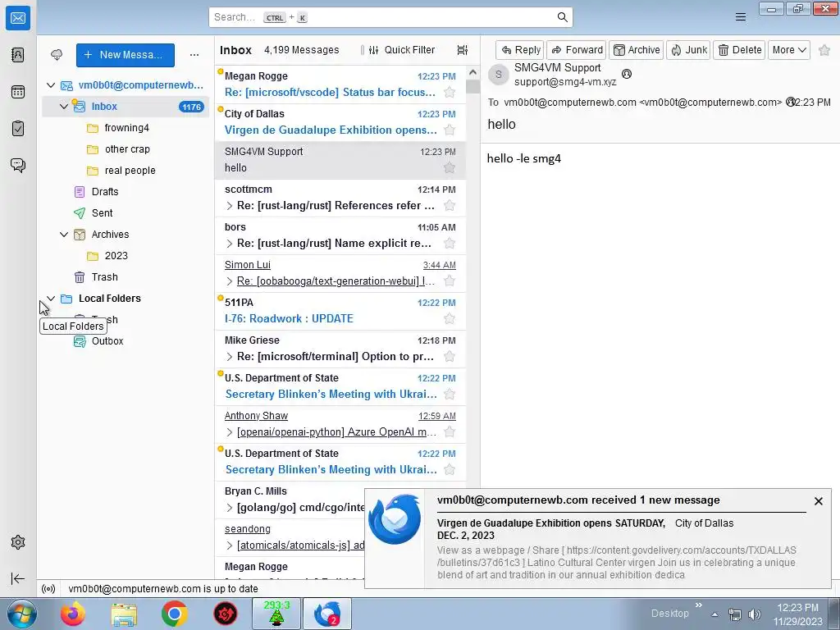This screenshot has width=840, height=630.
Task: Star the Anthony Shaw openai-python message
Action: [450, 431]
